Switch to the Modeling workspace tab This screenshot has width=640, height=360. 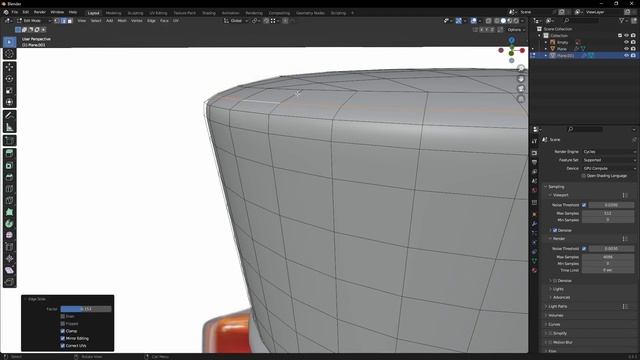point(113,13)
